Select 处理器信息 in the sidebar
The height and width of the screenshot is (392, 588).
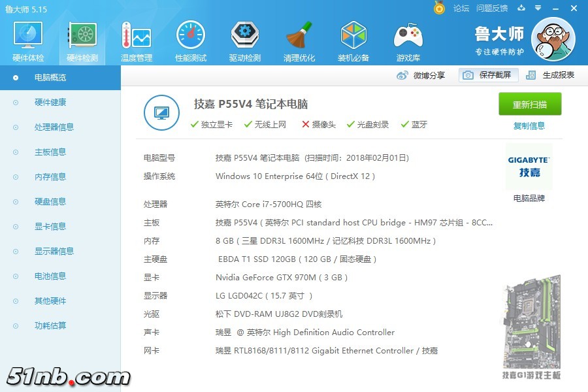point(54,127)
